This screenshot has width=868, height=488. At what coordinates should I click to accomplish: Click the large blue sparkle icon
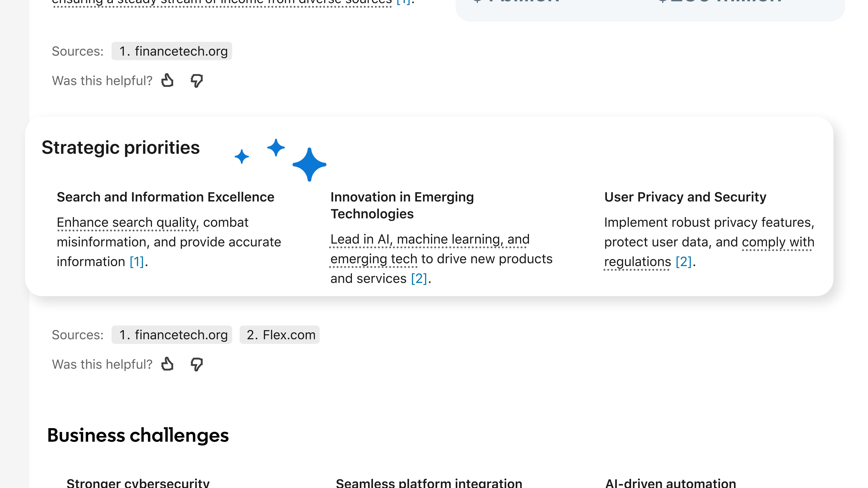309,164
